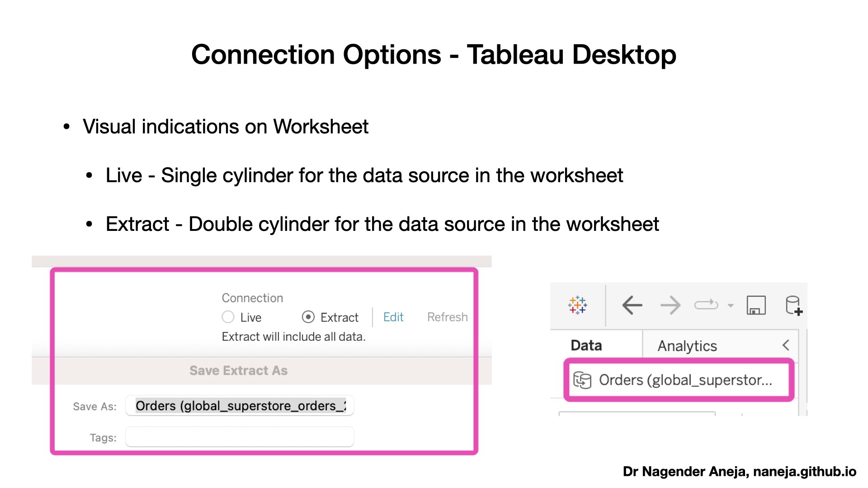Click the Tags input field
Screen dimensions: 868x488
(240, 437)
